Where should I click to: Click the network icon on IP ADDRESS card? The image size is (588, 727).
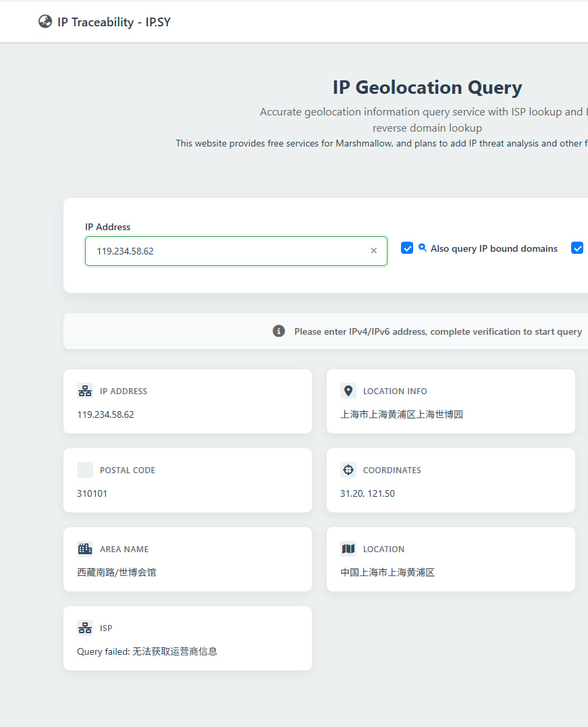pyautogui.click(x=85, y=391)
